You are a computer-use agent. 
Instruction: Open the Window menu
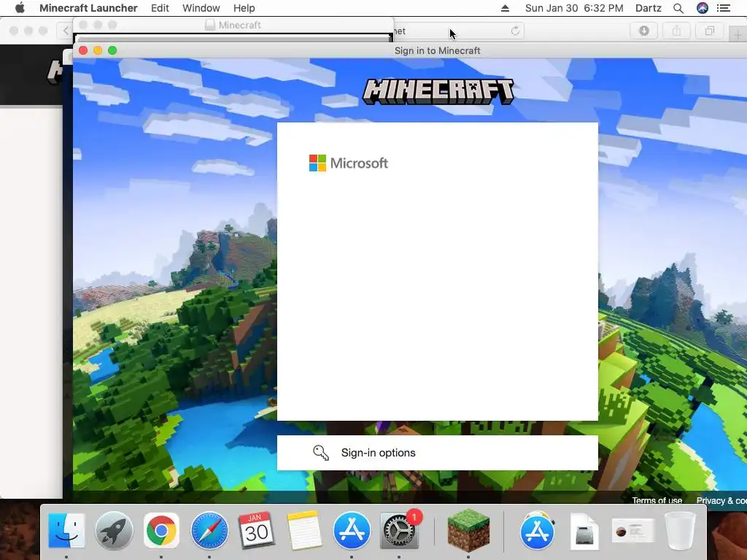coord(201,8)
